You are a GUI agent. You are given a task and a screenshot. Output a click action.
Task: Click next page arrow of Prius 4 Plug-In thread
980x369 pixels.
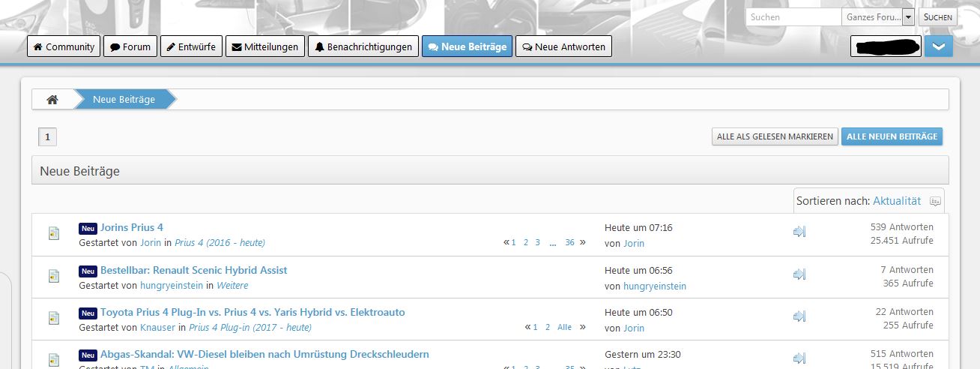tap(583, 327)
